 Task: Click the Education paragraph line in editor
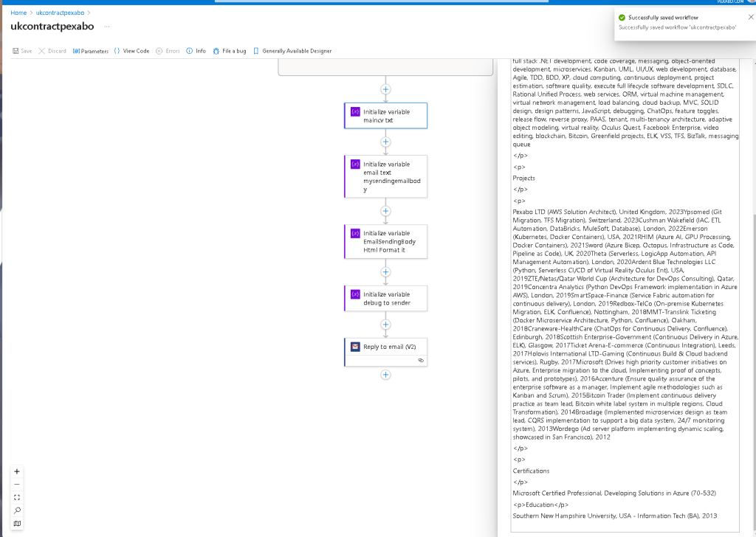pyautogui.click(x=540, y=505)
